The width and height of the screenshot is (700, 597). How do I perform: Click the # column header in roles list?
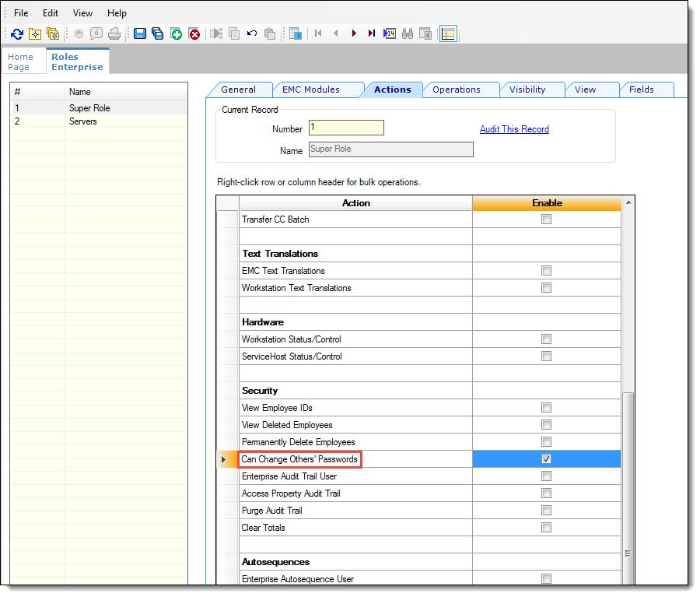click(37, 92)
